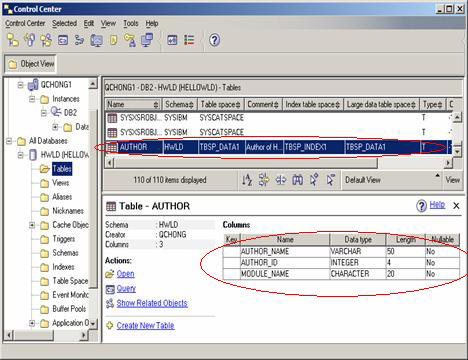Open the Default View dropdown

tap(392, 180)
